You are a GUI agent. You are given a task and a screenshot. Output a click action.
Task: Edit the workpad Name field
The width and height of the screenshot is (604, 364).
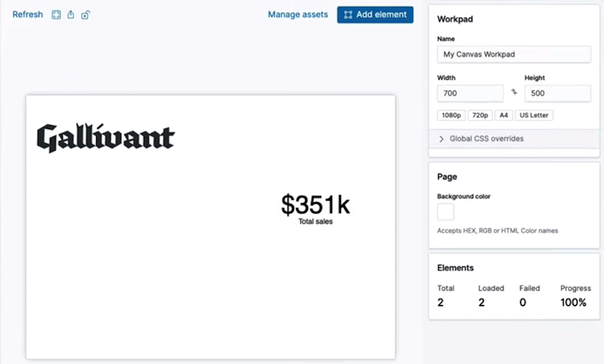[514, 54]
